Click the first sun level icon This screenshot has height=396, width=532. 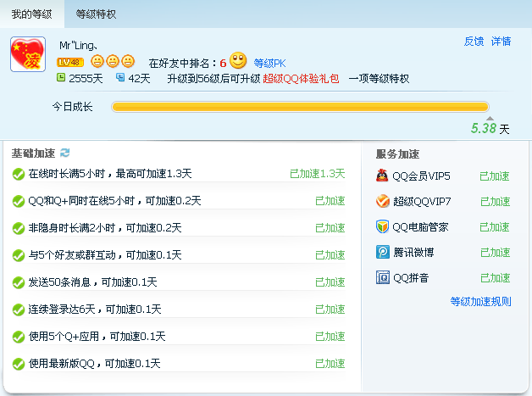coord(97,61)
